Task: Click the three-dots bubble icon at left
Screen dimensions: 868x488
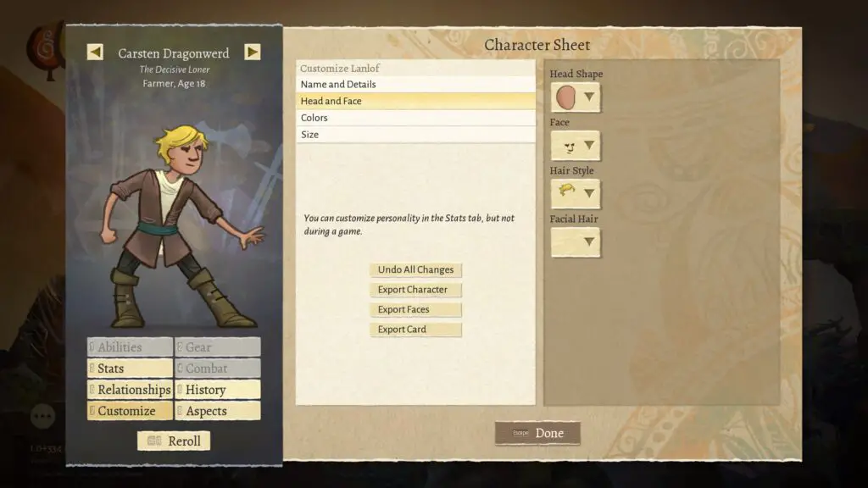Action: point(42,416)
